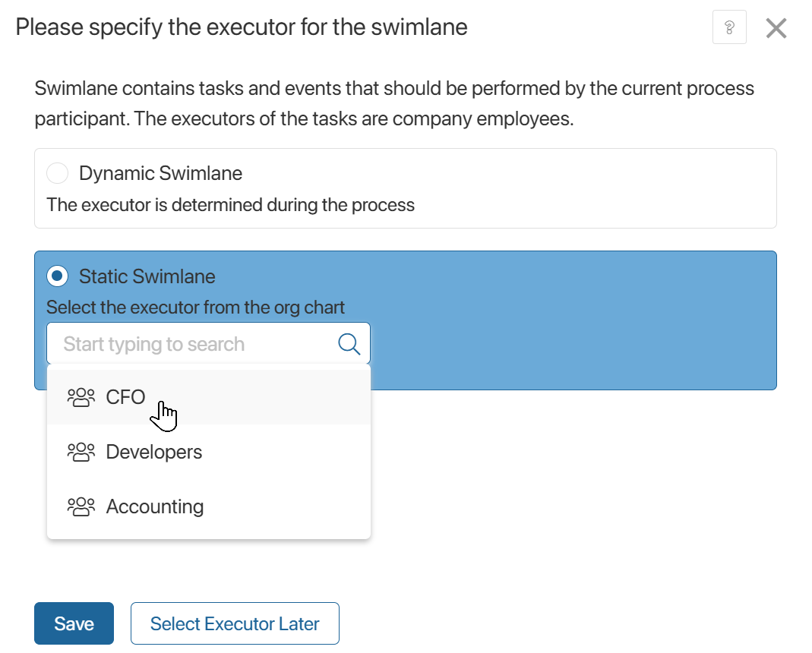Click the executor org chart instruction text
812x653 pixels.
195,308
